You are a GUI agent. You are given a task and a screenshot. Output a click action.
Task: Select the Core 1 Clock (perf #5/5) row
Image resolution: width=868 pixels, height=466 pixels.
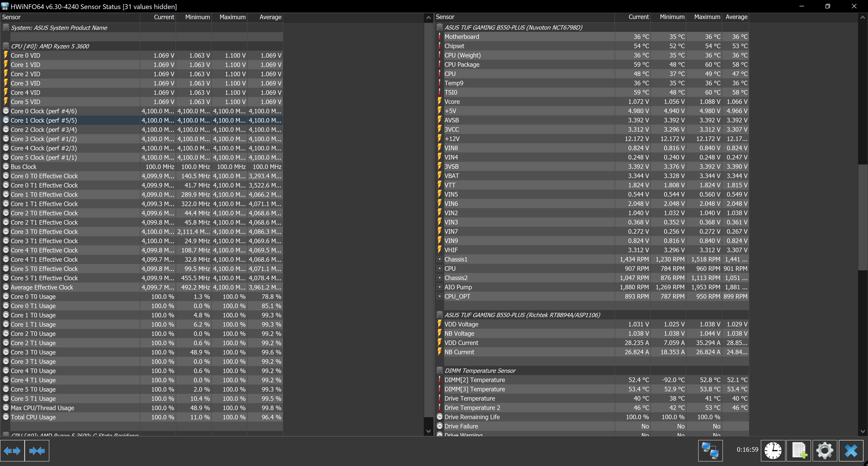[x=142, y=120]
